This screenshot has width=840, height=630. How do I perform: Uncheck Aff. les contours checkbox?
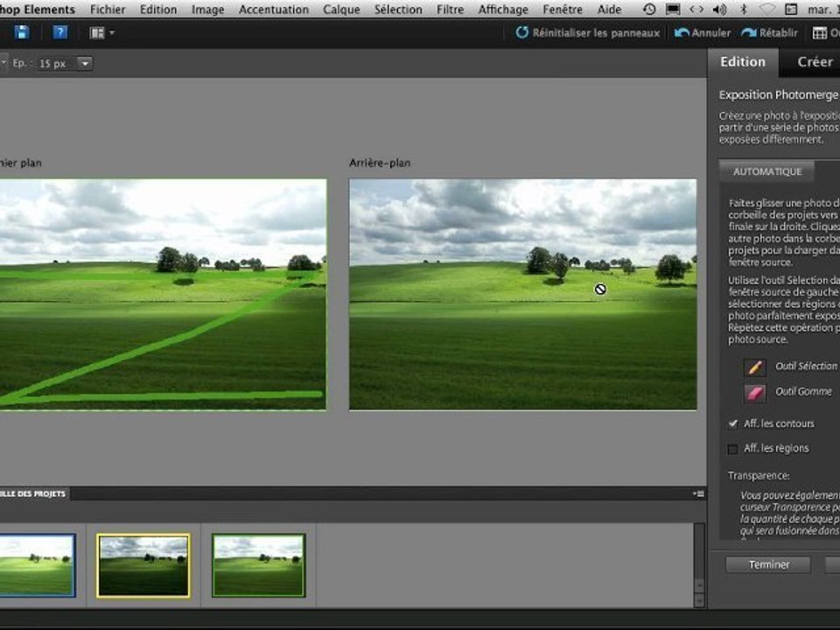point(733,423)
